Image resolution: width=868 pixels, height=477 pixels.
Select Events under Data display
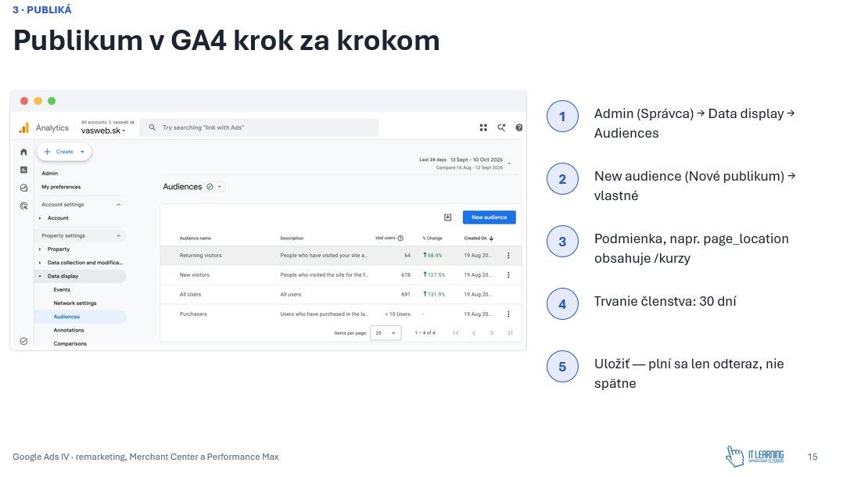click(62, 290)
